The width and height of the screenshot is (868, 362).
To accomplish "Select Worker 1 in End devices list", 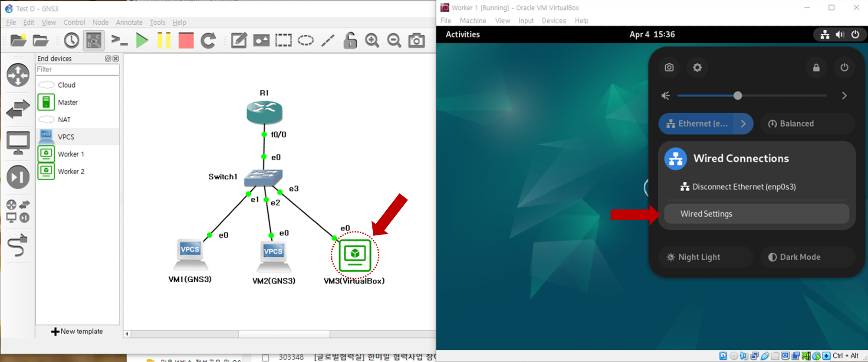I will [77, 154].
